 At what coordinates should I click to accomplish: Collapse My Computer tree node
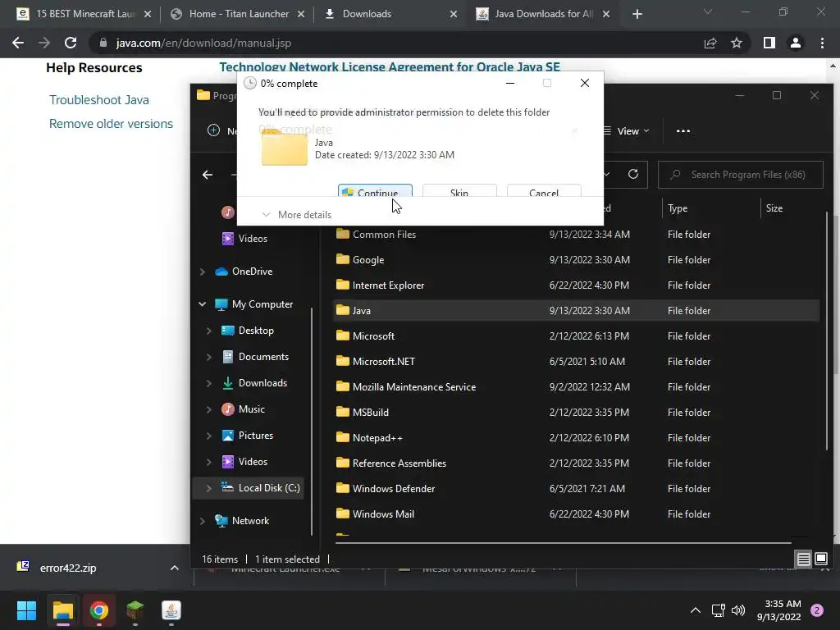(203, 304)
